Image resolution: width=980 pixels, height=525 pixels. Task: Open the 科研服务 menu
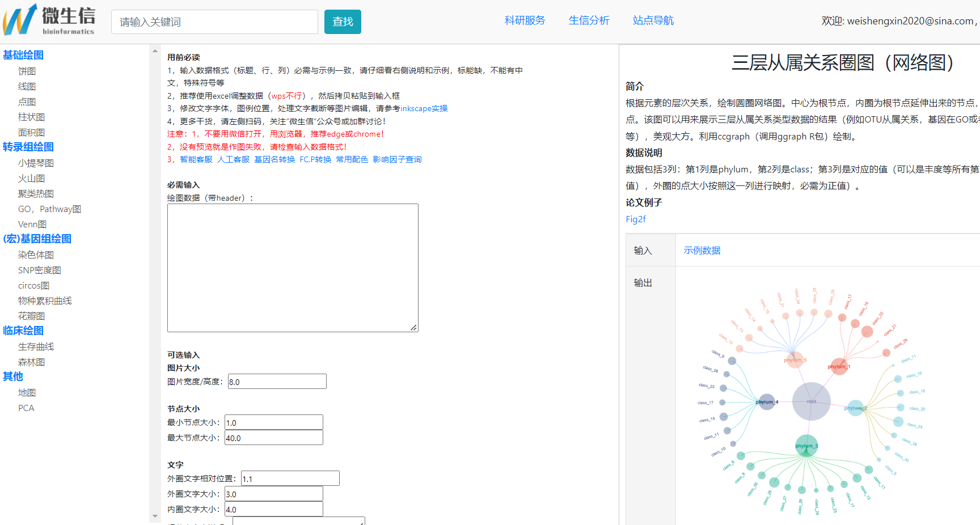pos(525,20)
